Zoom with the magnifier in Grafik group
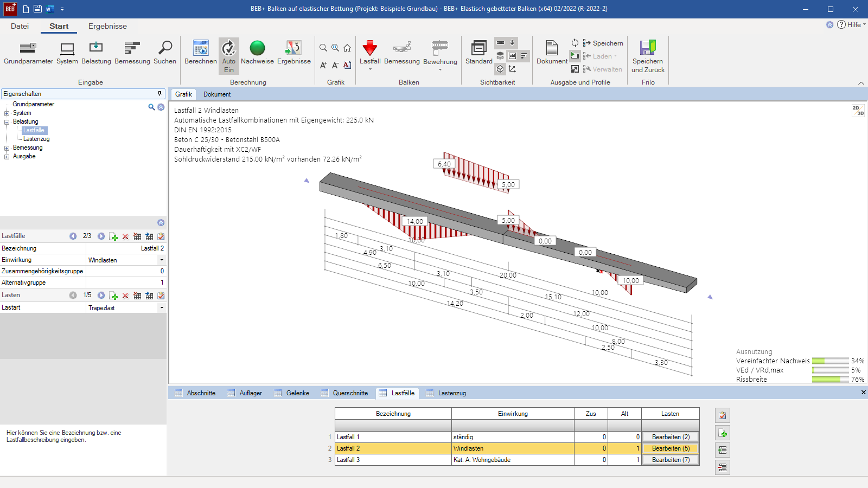The image size is (868, 488). click(x=323, y=48)
